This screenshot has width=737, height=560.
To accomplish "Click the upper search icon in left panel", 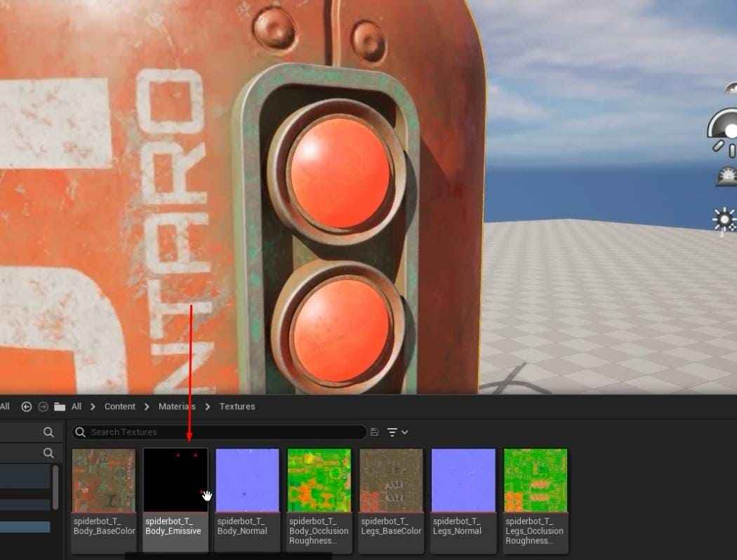I will [48, 432].
